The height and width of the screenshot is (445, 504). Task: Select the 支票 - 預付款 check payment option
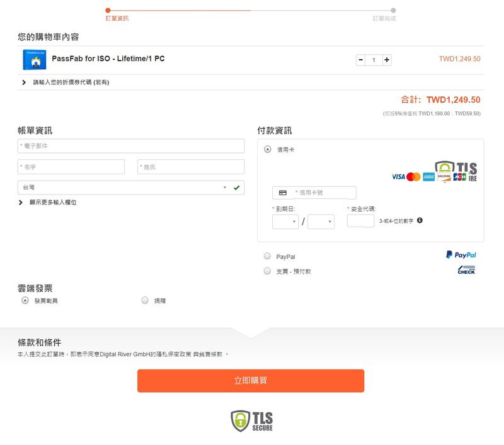pyautogui.click(x=267, y=271)
